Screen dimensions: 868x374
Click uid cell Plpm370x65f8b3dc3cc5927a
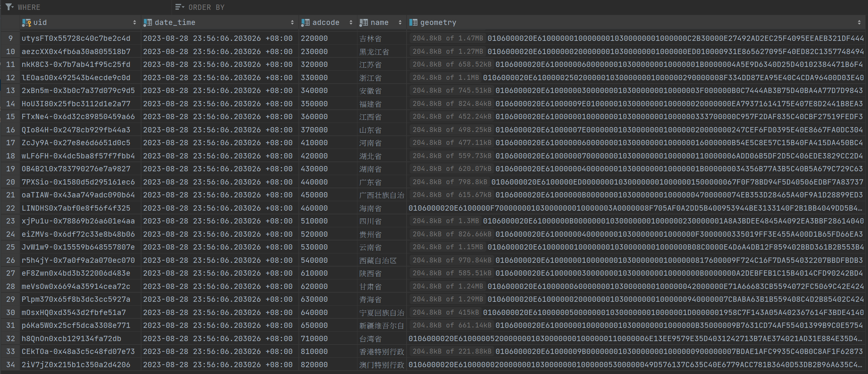coord(80,299)
